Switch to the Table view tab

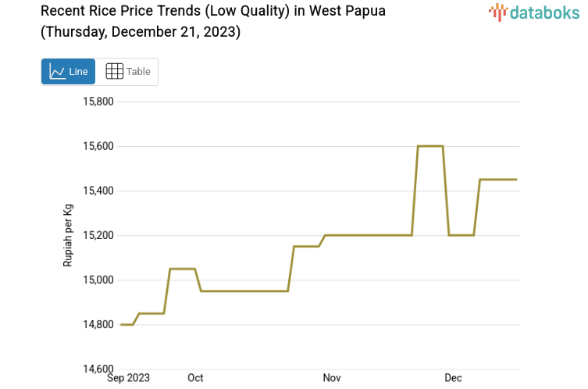pos(127,71)
